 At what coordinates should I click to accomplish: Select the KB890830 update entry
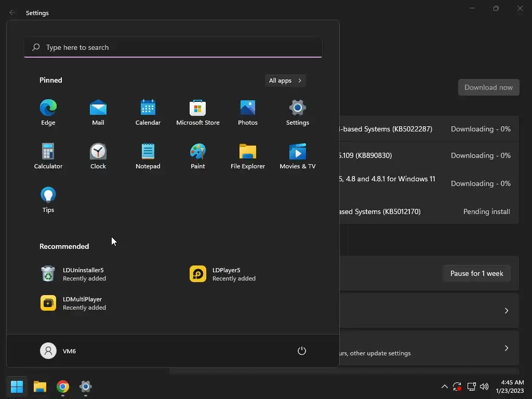[429, 155]
